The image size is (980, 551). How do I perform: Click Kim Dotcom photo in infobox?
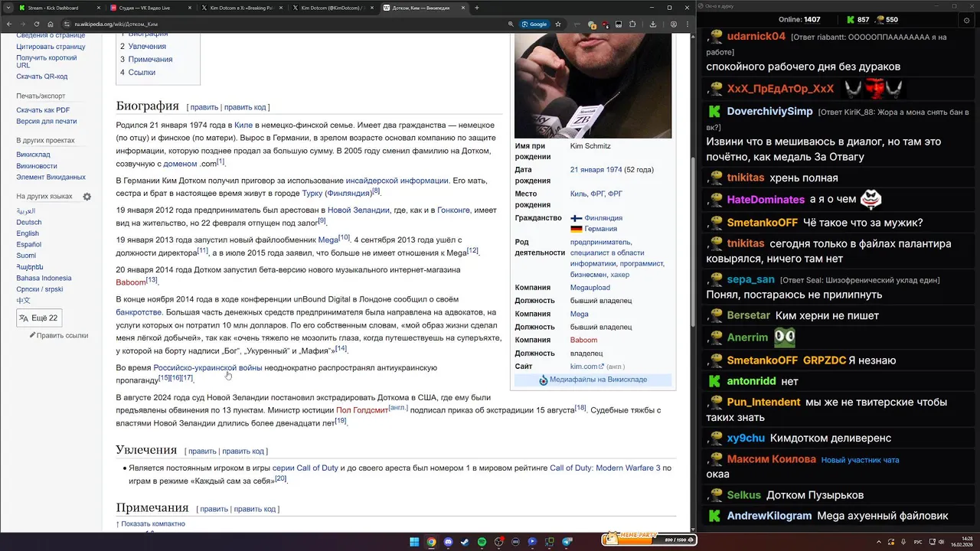pos(593,86)
